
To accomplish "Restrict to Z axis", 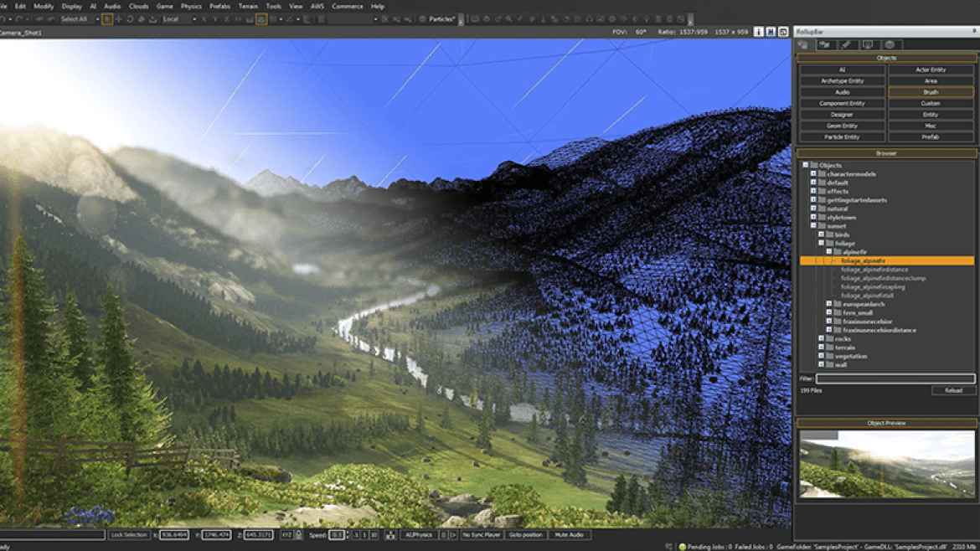I will click(x=227, y=19).
